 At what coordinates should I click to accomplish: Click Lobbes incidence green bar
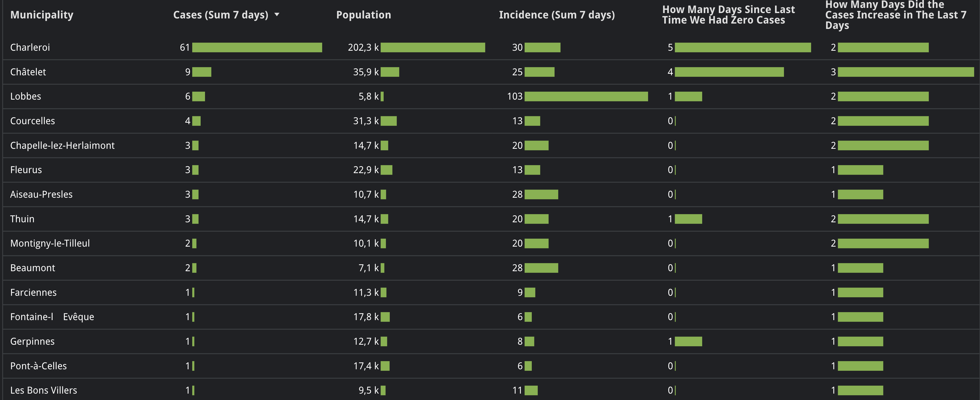586,96
